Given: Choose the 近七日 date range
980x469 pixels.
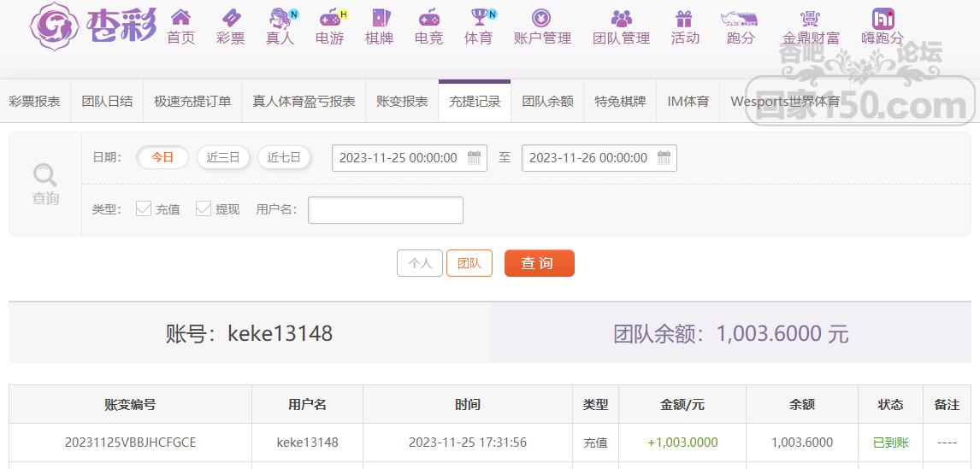Looking at the screenshot, I should [x=283, y=157].
